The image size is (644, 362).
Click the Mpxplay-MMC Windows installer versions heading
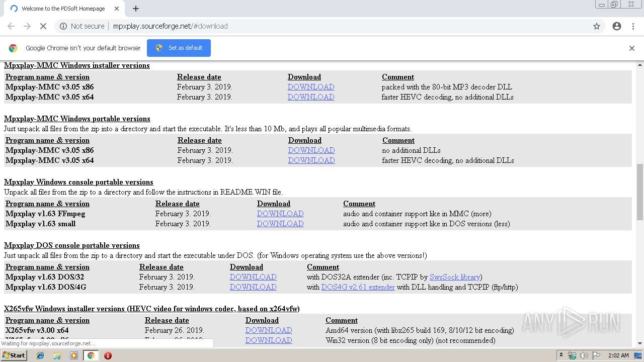tap(77, 65)
